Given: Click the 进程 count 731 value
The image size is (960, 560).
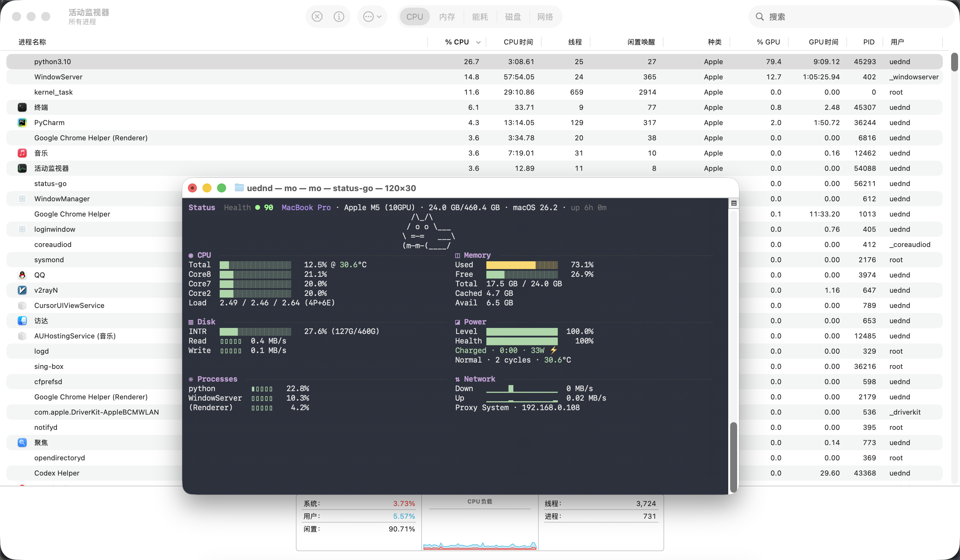Looking at the screenshot, I should 650,516.
